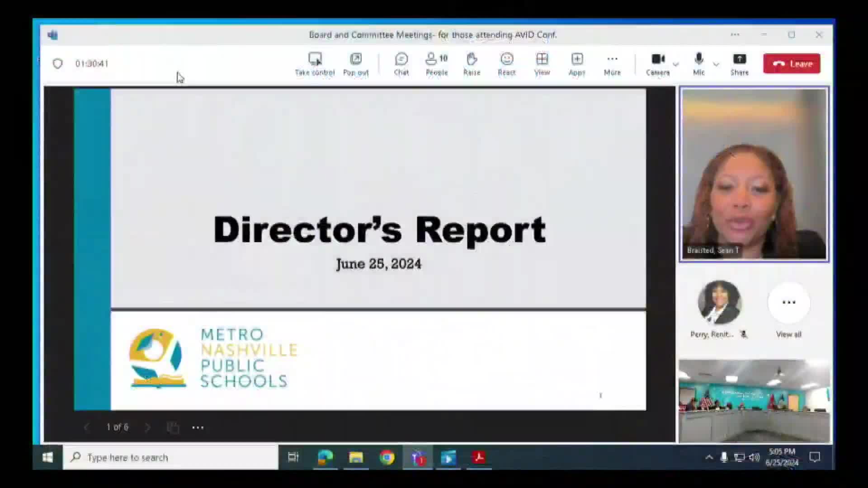The height and width of the screenshot is (488, 868).
Task: Turn on your camera
Action: [658, 63]
